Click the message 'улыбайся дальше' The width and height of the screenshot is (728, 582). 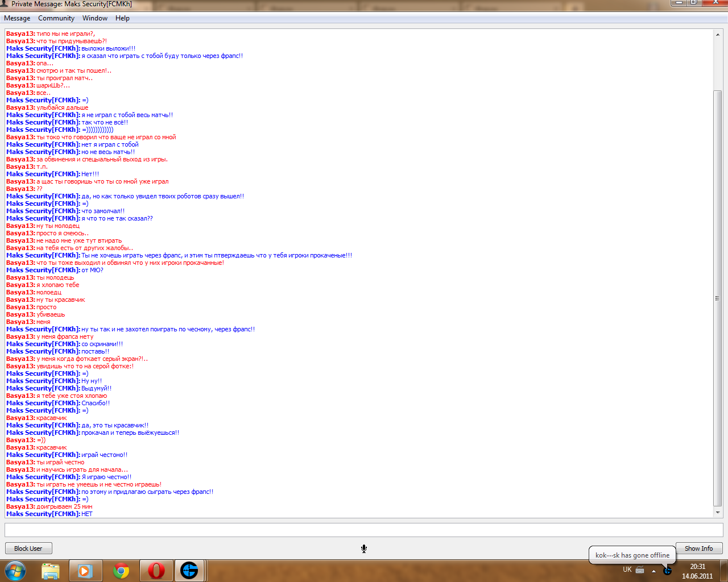(x=63, y=107)
